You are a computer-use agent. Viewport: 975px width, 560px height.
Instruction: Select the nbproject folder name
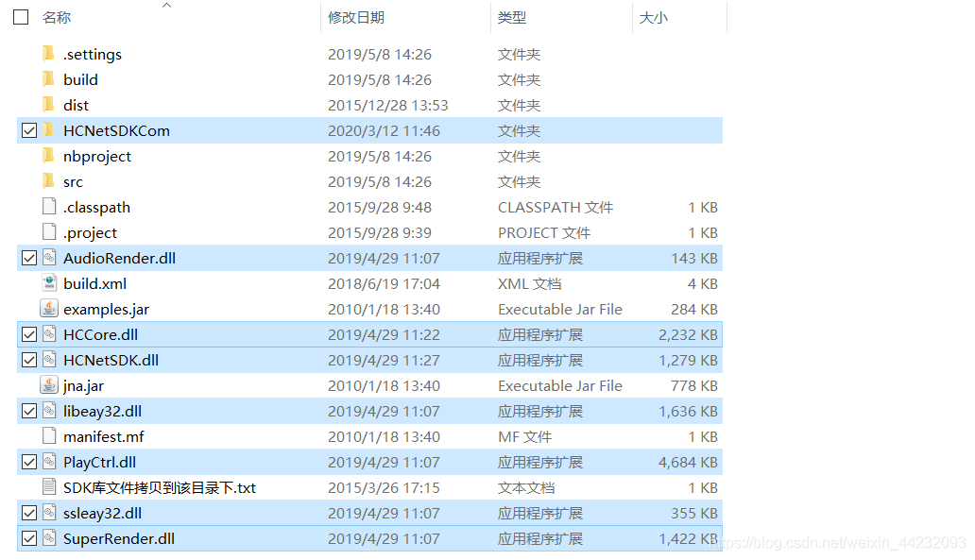coord(97,156)
